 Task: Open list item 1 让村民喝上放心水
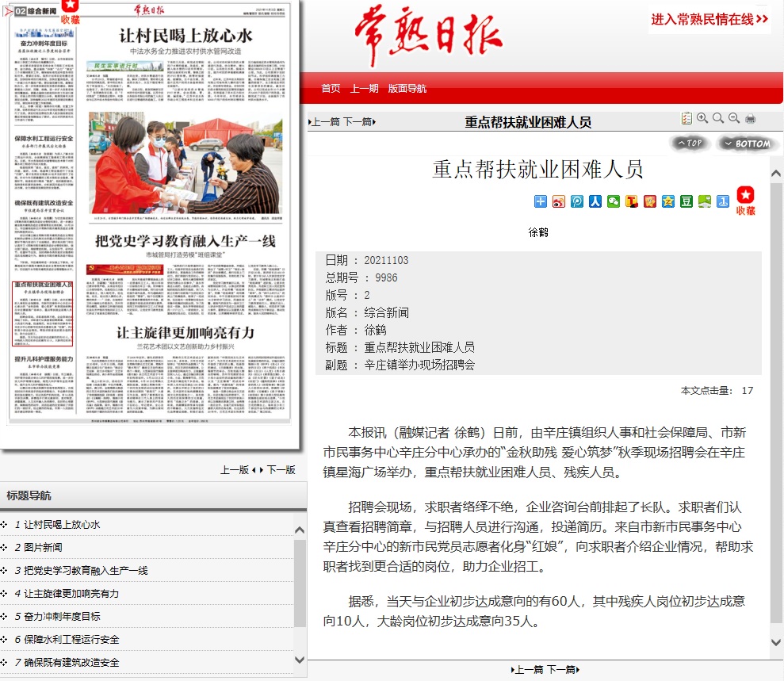(62, 525)
